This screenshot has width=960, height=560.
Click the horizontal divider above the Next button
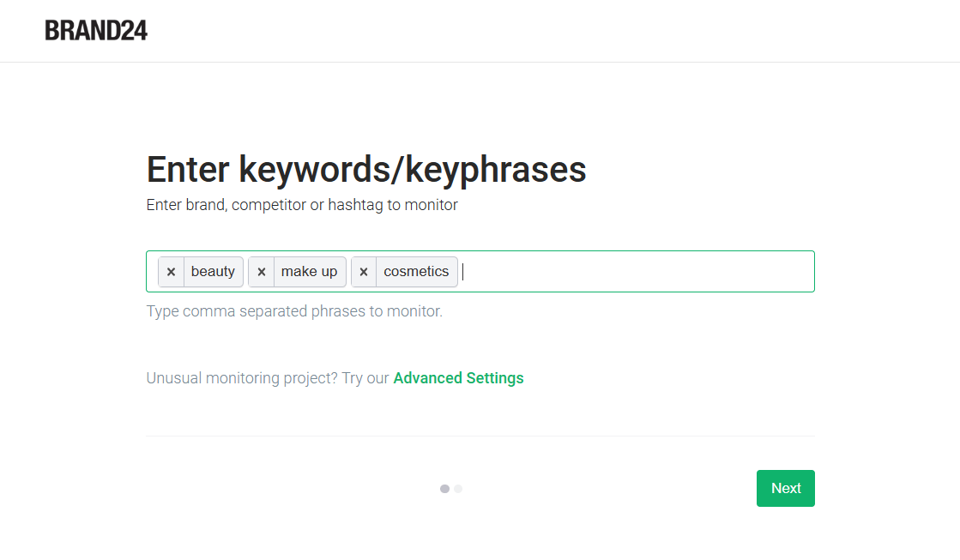[x=480, y=436]
